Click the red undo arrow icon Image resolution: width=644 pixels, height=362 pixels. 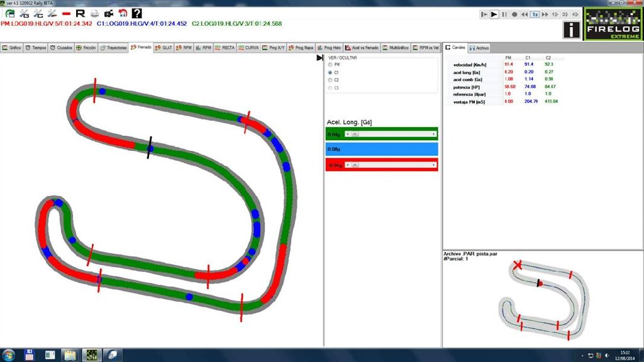click(123, 14)
